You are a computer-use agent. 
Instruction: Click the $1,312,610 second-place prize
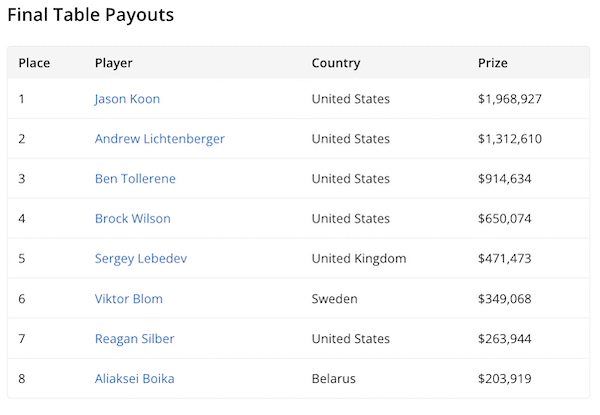(510, 139)
